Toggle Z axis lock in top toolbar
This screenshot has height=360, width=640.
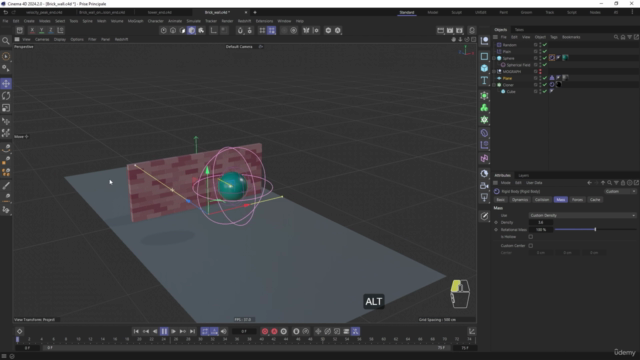tap(51, 30)
